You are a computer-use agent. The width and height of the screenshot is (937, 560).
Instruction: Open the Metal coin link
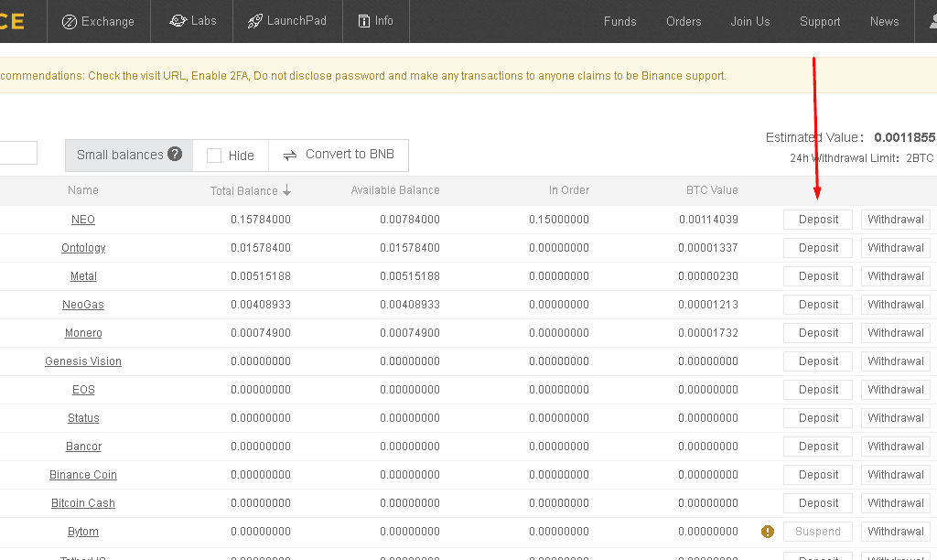click(x=83, y=276)
